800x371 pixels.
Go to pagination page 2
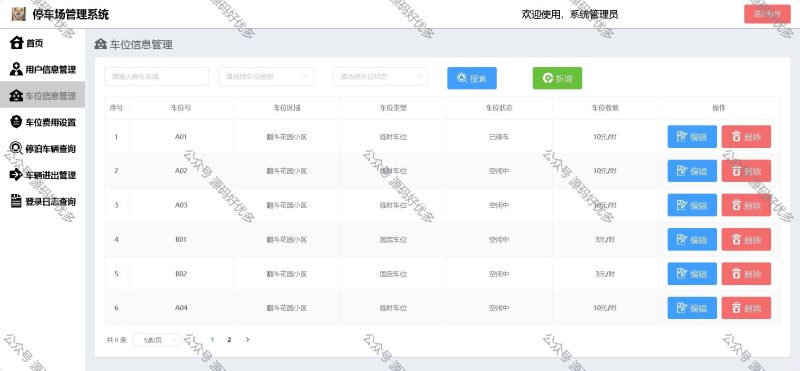pyautogui.click(x=230, y=340)
